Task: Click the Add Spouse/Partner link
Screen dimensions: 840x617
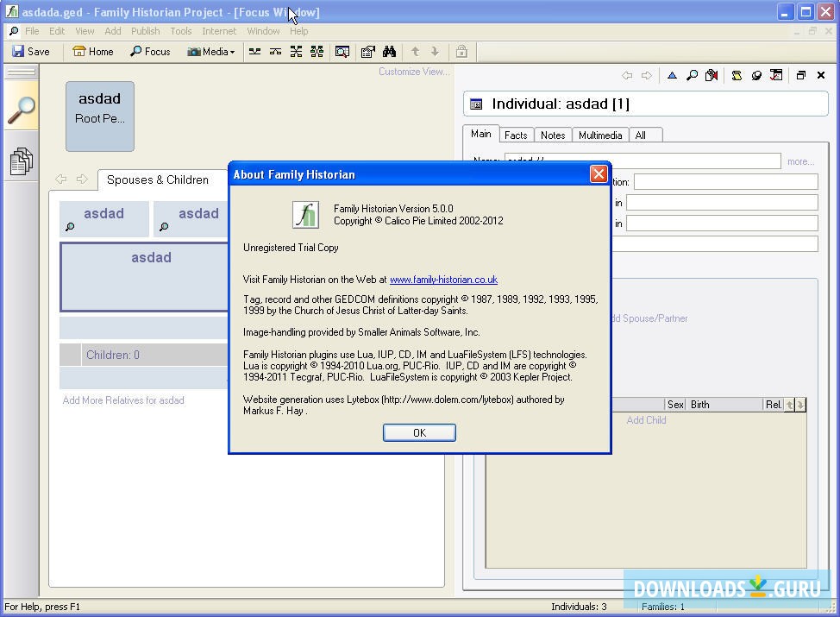Action: (649, 318)
